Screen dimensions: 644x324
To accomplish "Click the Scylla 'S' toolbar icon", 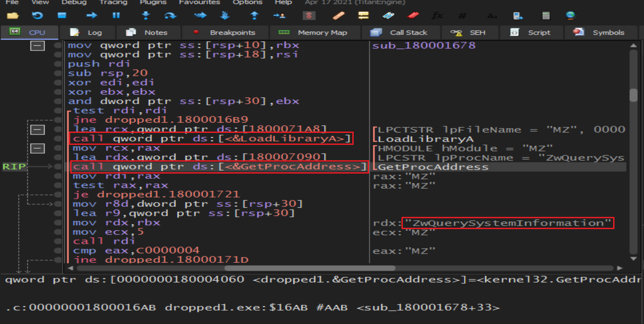I will (x=309, y=16).
